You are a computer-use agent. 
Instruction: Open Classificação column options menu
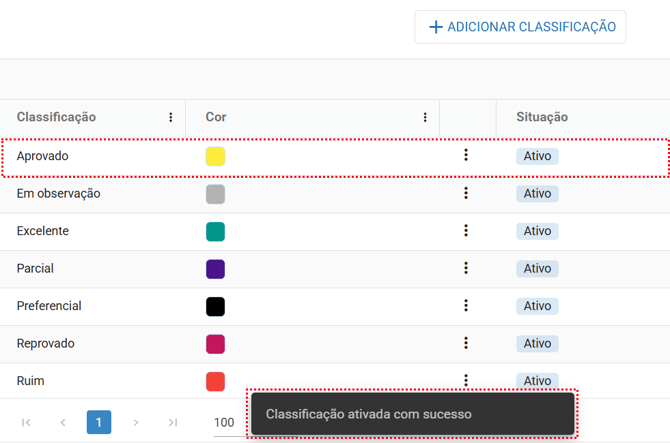[171, 117]
